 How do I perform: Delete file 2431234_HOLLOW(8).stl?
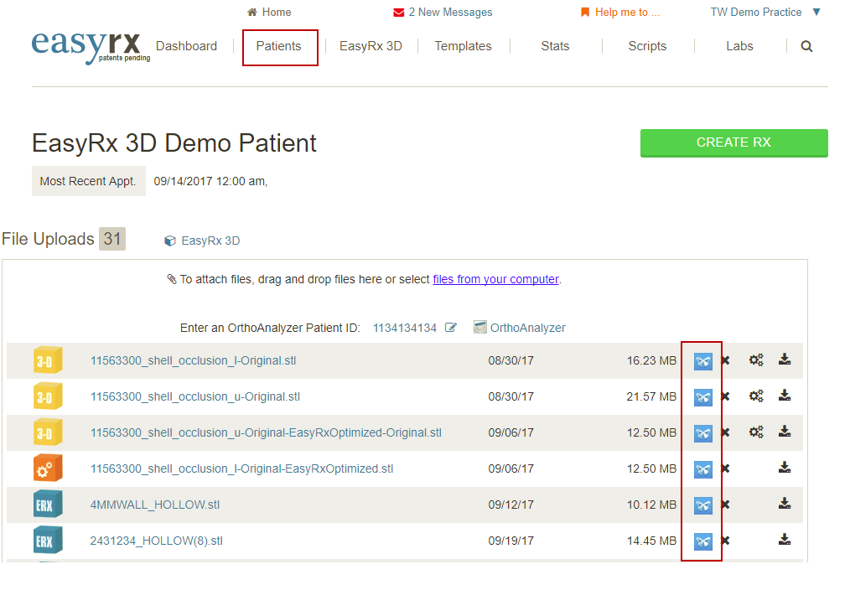[726, 540]
